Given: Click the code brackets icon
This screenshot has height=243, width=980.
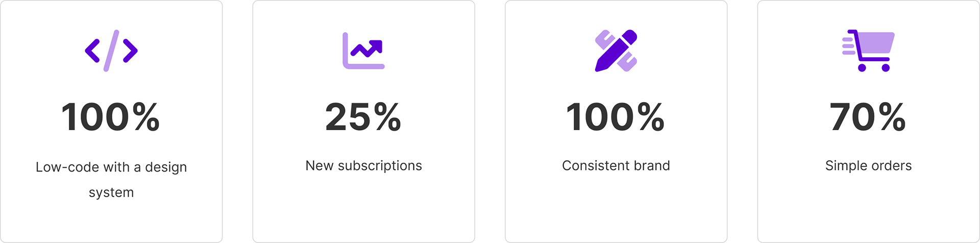Looking at the screenshot, I should tap(111, 51).
